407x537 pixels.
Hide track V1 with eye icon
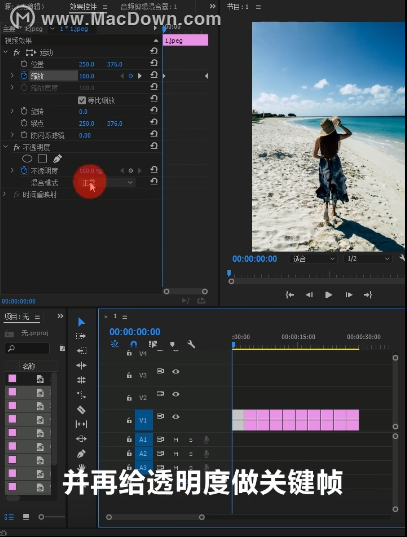click(176, 417)
